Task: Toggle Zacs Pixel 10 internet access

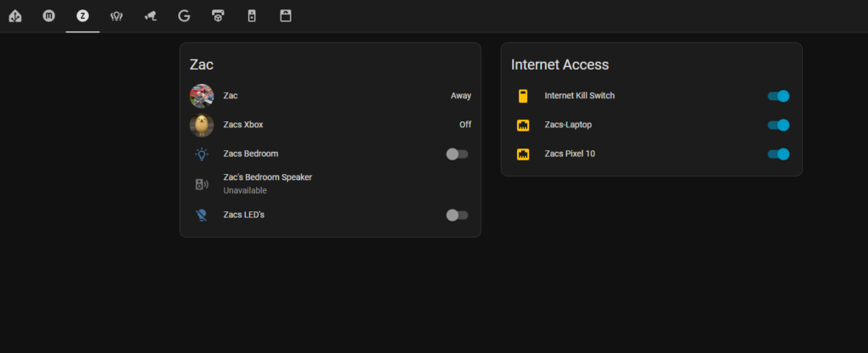Action: pos(778,154)
